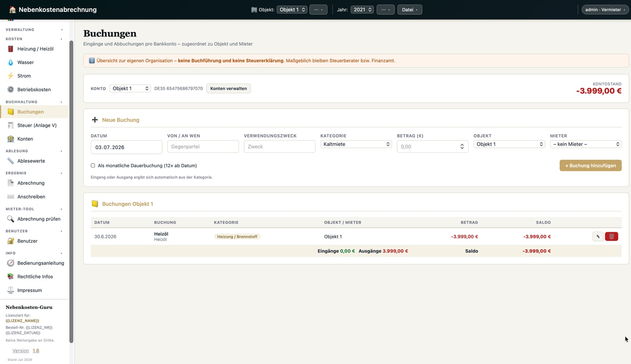Click + Buchung hinzufügen button

(x=590, y=166)
